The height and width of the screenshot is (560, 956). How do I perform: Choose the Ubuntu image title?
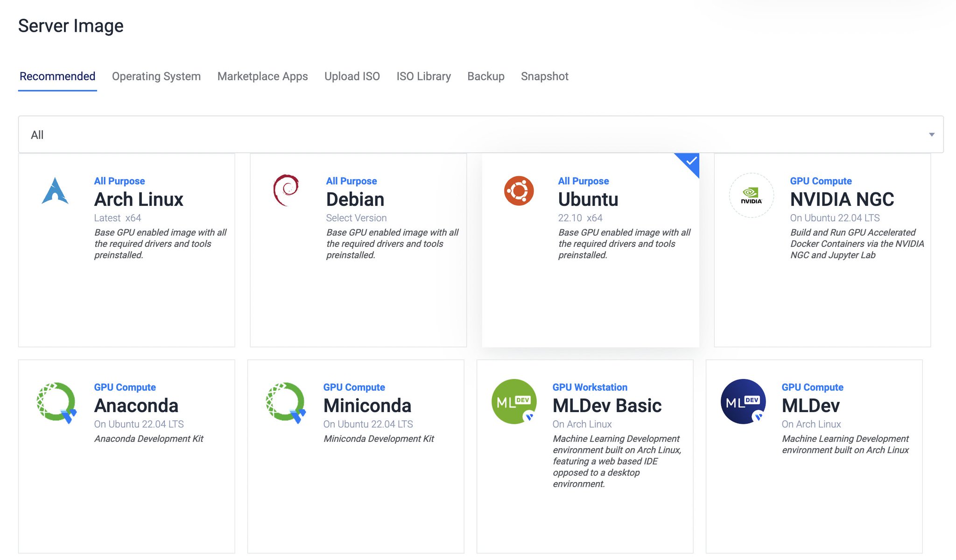(588, 199)
